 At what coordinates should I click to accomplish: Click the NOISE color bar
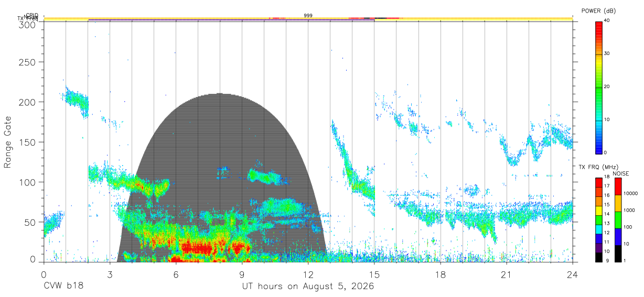coord(618,220)
